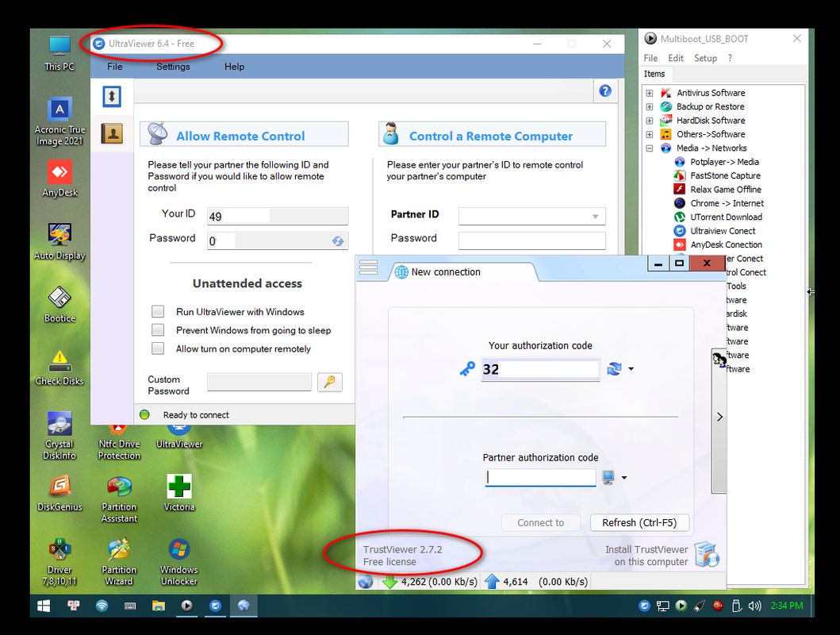Image resolution: width=840 pixels, height=635 pixels.
Task: Select Ultraiview Conect item
Action: pyautogui.click(x=723, y=231)
